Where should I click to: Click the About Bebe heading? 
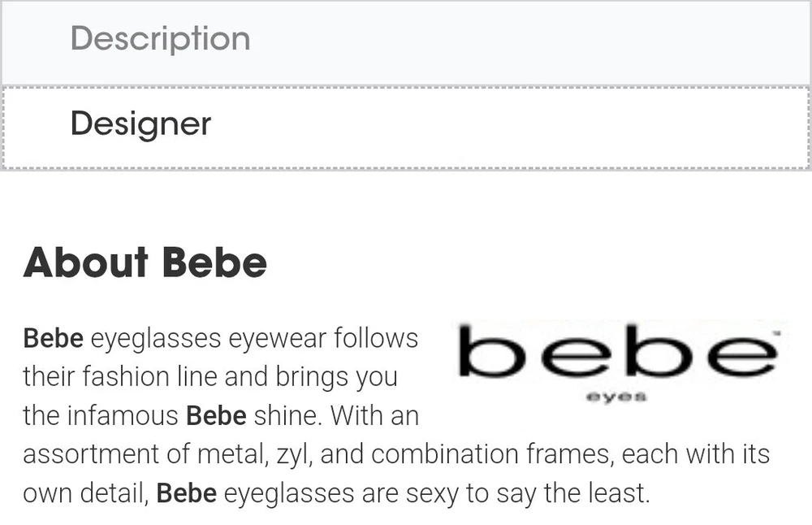coord(145,262)
